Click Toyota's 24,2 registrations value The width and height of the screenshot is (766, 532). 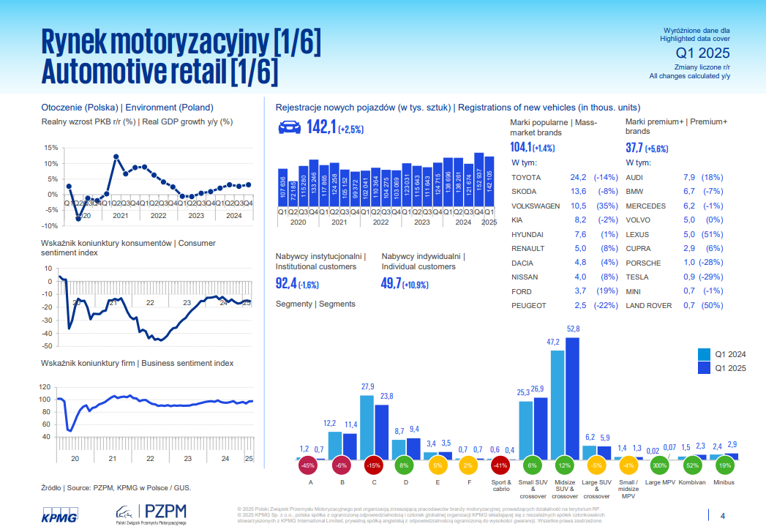point(578,177)
